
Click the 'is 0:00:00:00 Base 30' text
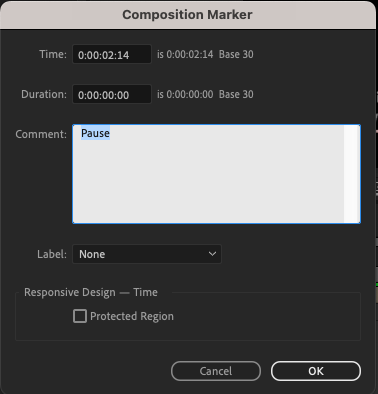click(205, 94)
